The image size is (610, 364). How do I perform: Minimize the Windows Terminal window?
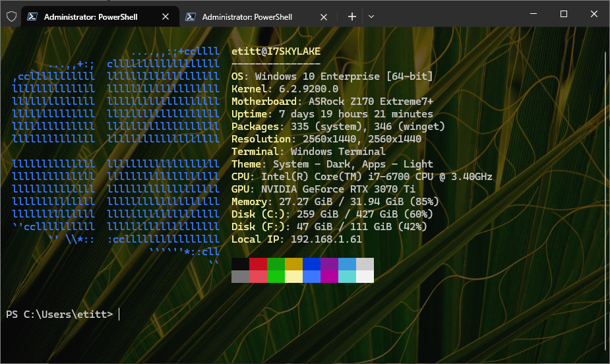click(x=534, y=14)
